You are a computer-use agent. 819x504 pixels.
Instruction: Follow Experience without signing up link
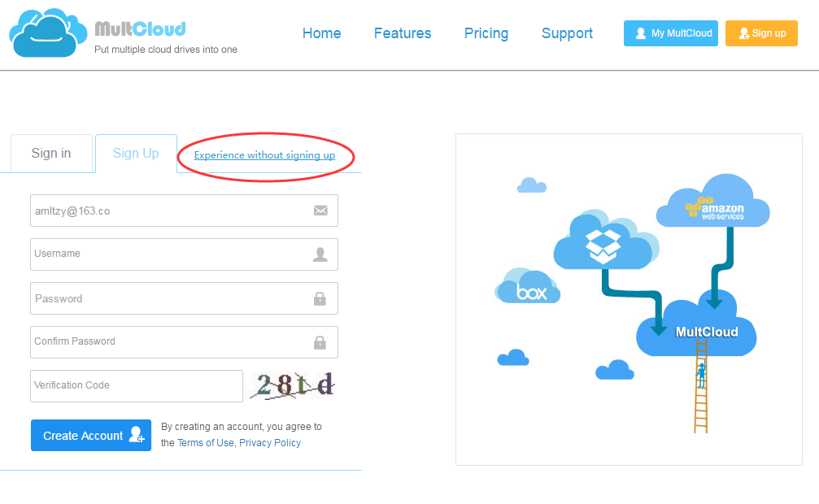coord(265,155)
